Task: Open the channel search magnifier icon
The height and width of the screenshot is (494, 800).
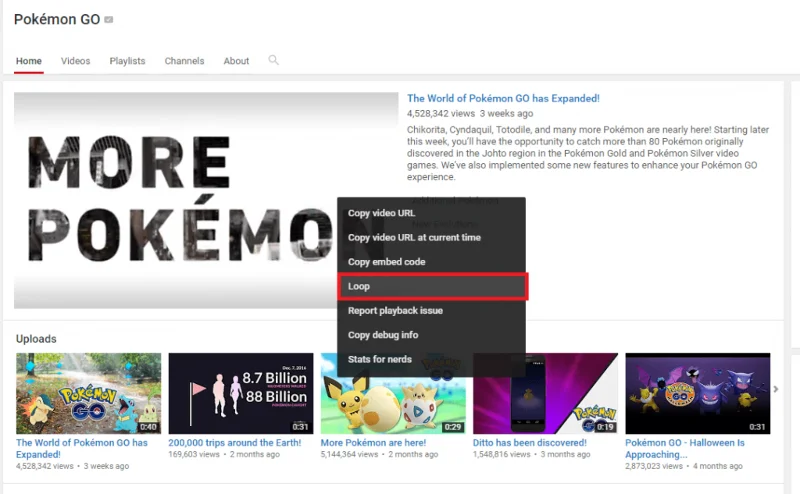Action: (x=273, y=60)
